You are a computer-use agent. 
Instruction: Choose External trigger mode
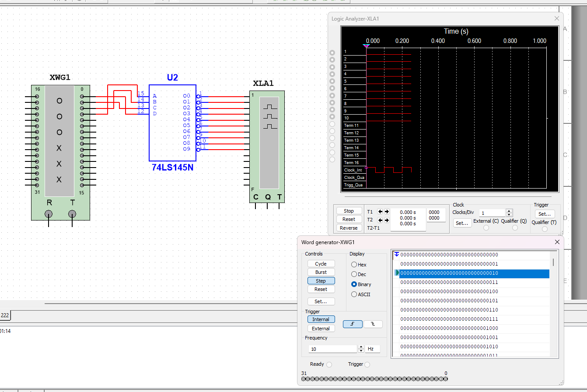[x=321, y=329]
